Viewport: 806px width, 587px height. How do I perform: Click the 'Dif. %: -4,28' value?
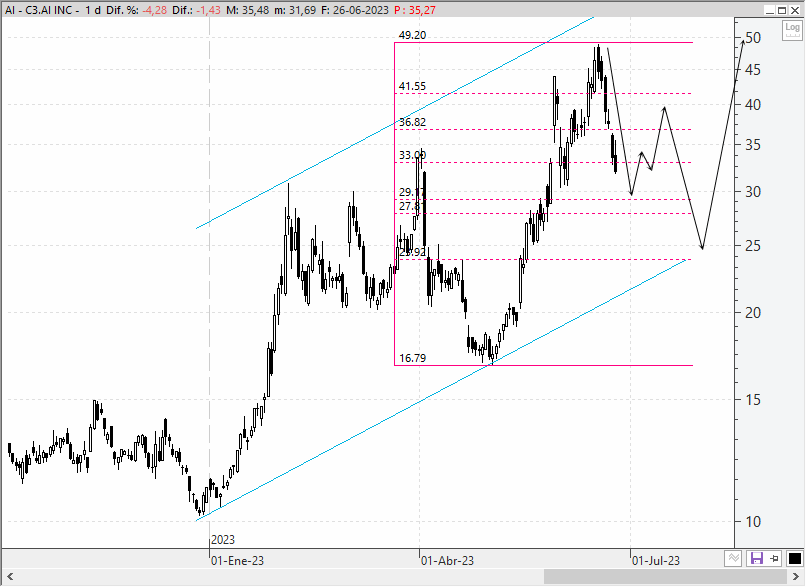tap(137, 10)
